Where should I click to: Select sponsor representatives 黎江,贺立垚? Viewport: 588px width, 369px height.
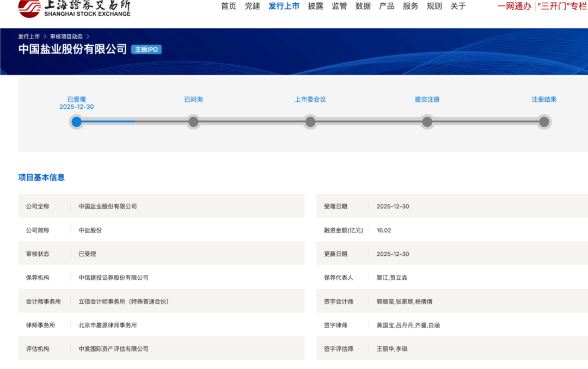pos(392,278)
